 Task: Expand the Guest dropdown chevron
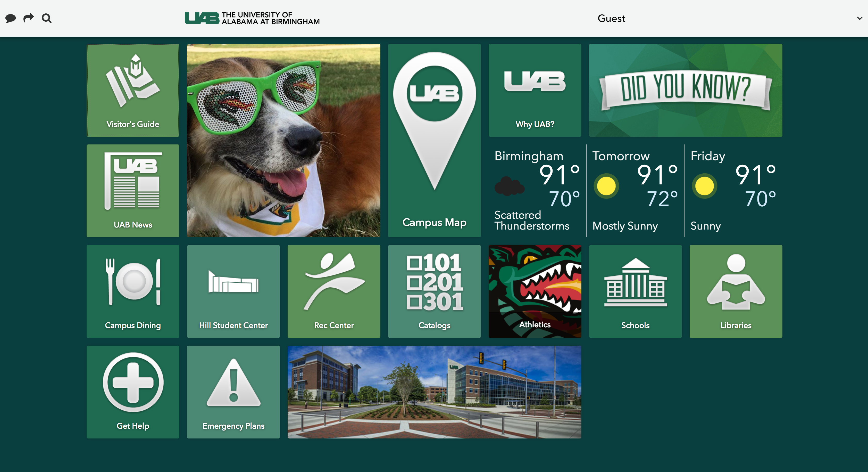859,18
